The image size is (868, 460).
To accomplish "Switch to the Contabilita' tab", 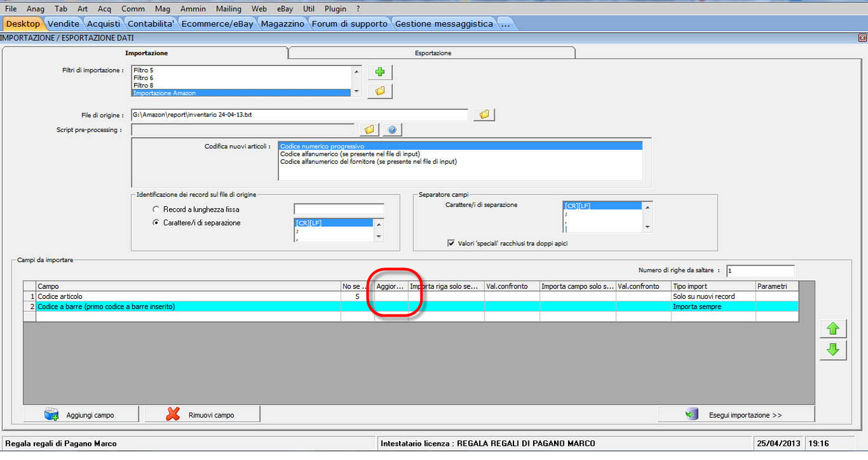I will tap(152, 24).
